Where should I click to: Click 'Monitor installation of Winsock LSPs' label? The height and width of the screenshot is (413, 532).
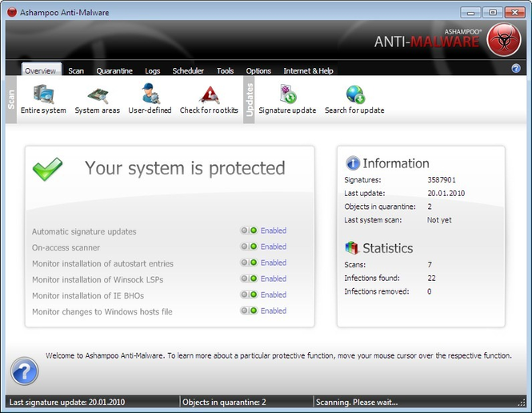click(98, 279)
